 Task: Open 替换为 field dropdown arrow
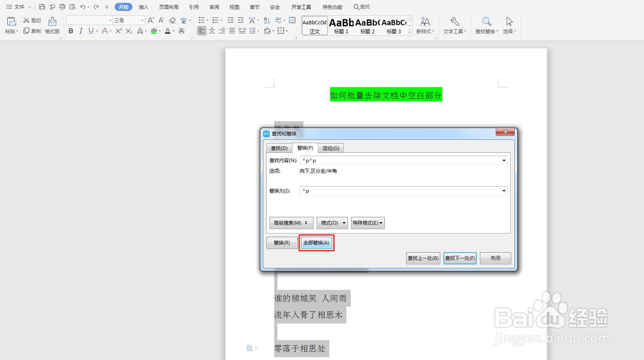[504, 191]
